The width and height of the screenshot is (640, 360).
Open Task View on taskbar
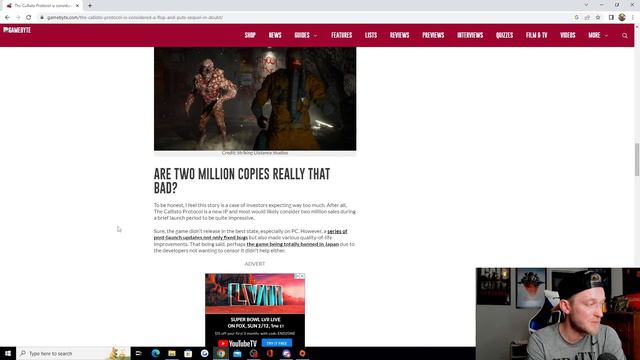pyautogui.click(x=138, y=353)
